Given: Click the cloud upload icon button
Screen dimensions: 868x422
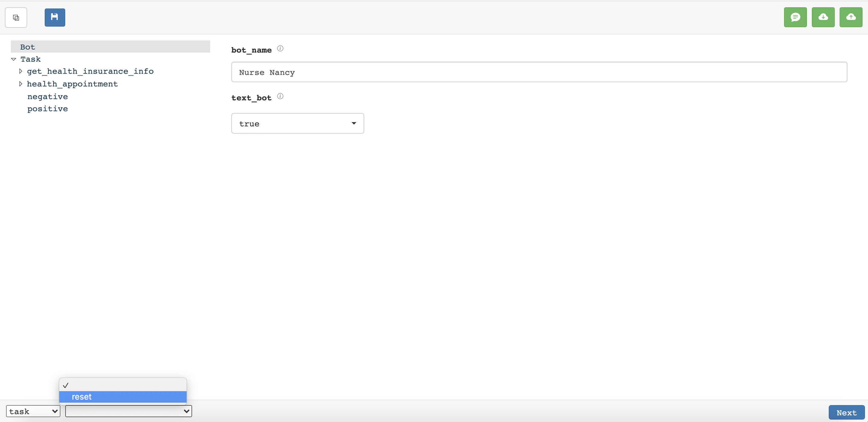Looking at the screenshot, I should point(850,17).
